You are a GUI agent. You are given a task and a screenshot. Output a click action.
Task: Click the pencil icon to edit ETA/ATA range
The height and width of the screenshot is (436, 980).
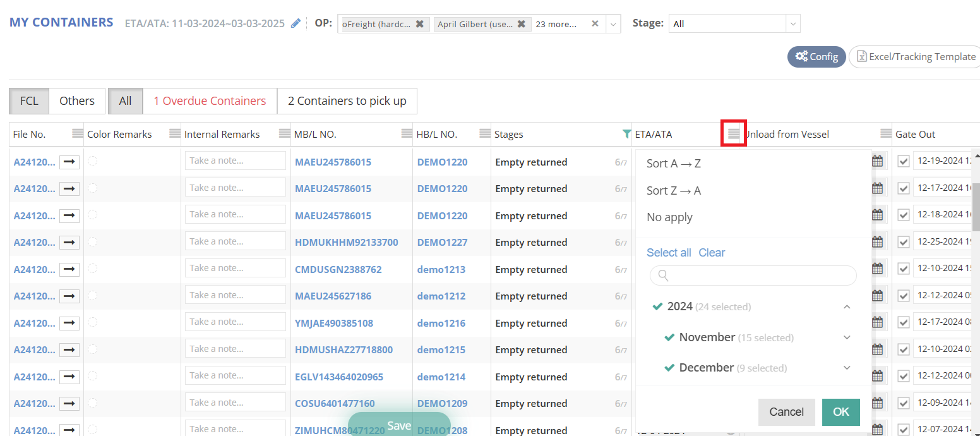pyautogui.click(x=296, y=23)
